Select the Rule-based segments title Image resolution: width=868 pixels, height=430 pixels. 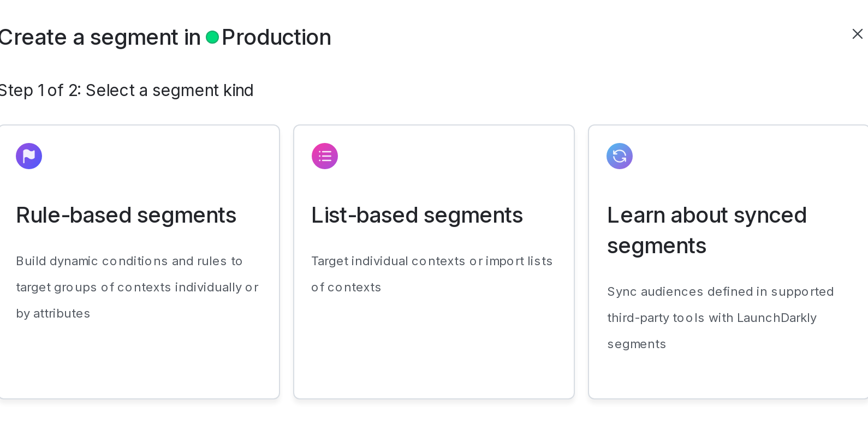[x=126, y=216]
